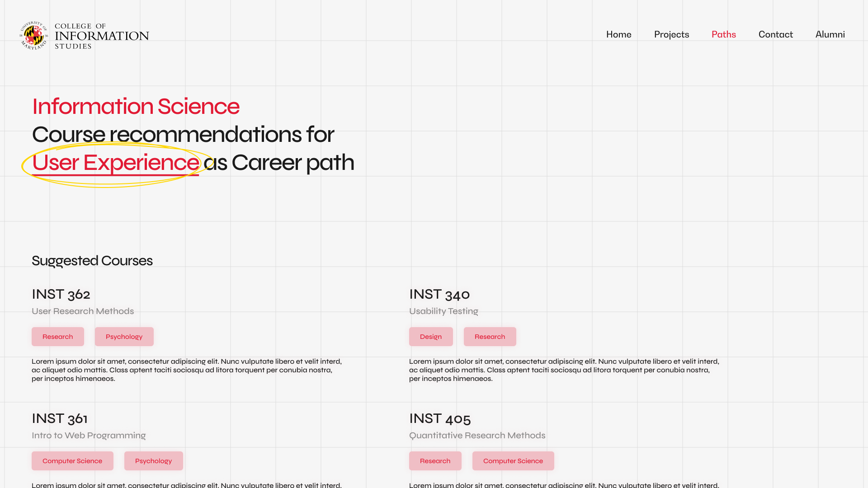Click the Psychology tag under INST 362
The width and height of the screenshot is (868, 488).
click(x=124, y=337)
